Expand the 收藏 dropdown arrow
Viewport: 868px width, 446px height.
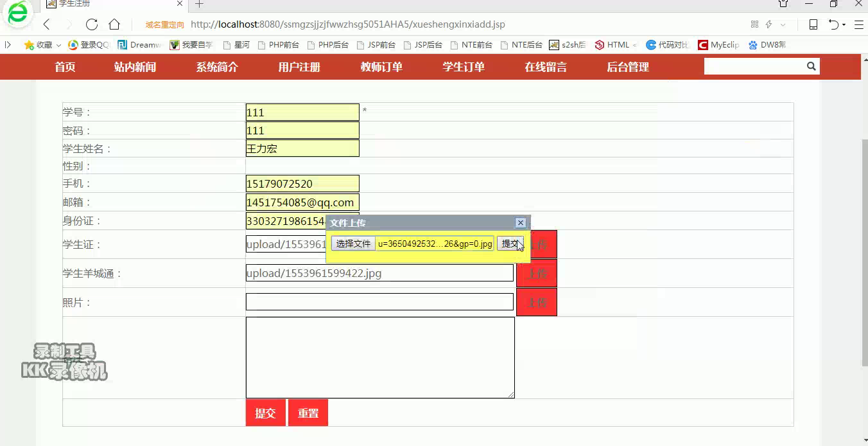58,45
